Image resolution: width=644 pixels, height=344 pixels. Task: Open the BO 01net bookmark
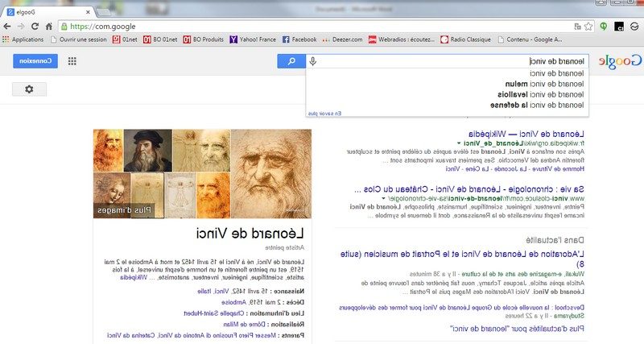click(160, 39)
